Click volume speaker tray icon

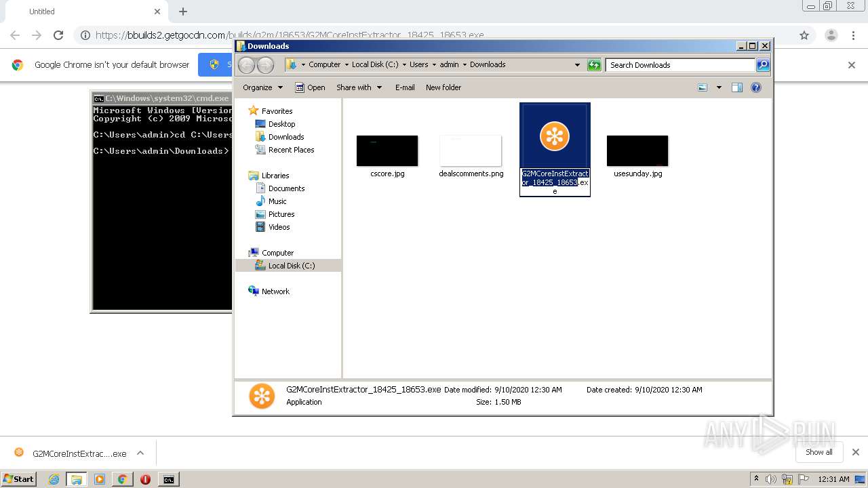coord(771,479)
